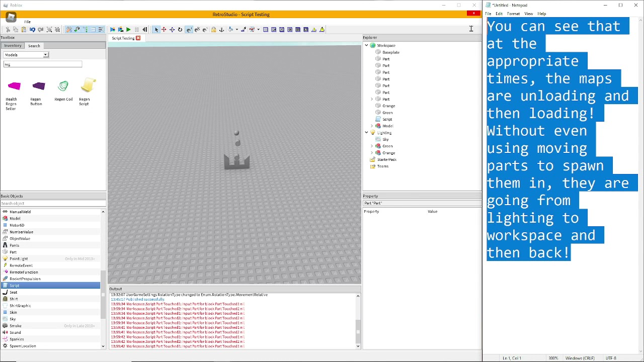Open the File menu in RetroStudio
Viewport: 644px width, 362px height.
click(27, 22)
